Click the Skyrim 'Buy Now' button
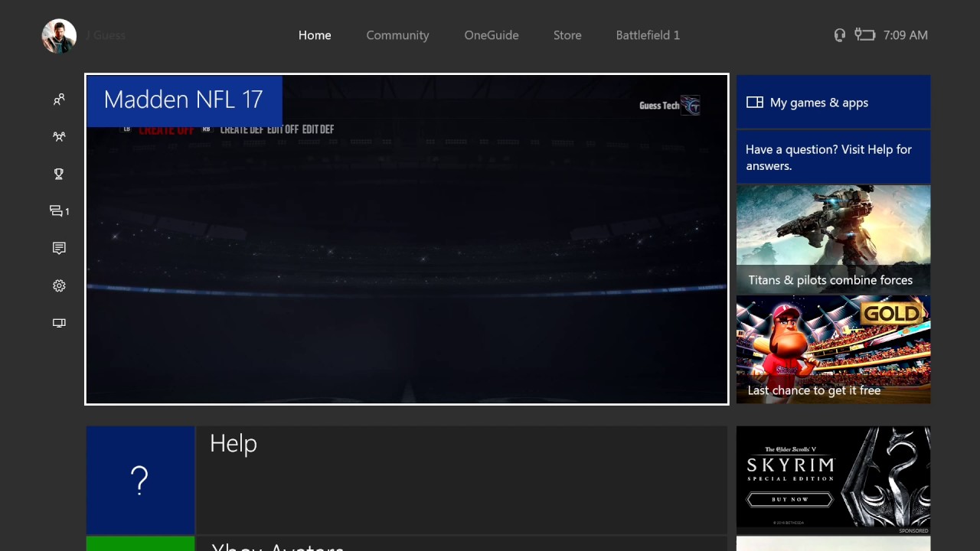This screenshot has width=980, height=551. (x=789, y=499)
